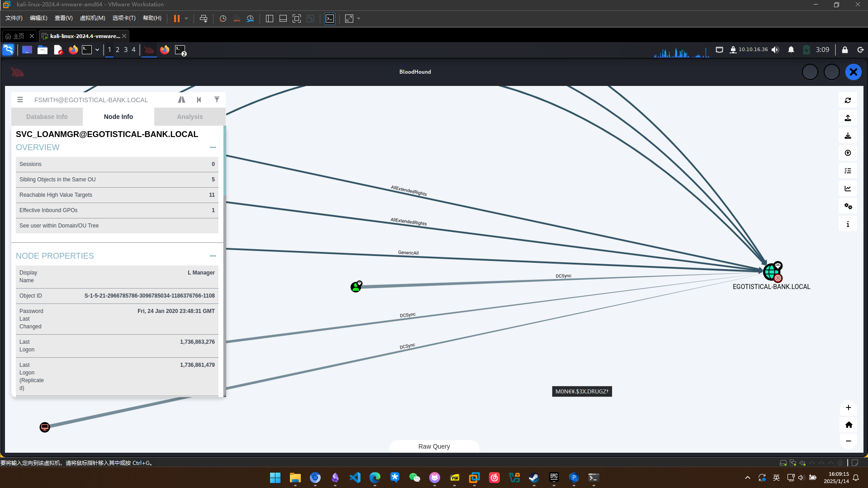The image size is (868, 488).
Task: Toggle Kali volume speaker icon
Action: tap(775, 50)
